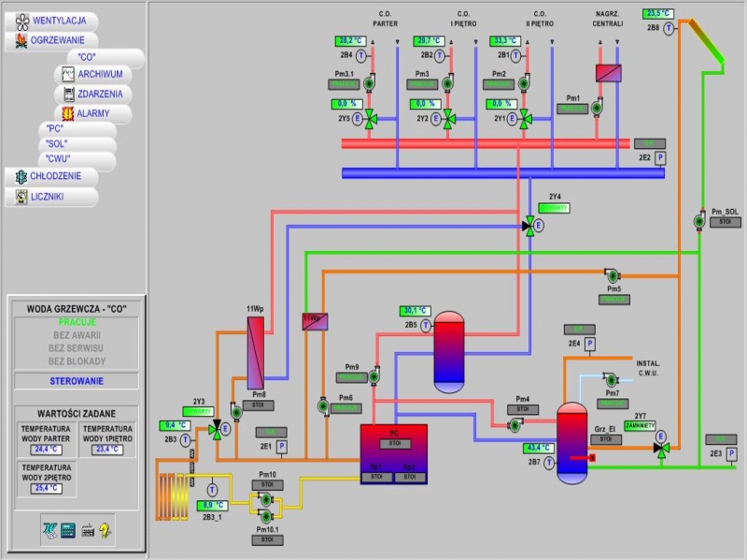Edit TEMPERATURA WODY PARTER setpoint field
Viewport: 747px width, 560px height.
tap(46, 449)
